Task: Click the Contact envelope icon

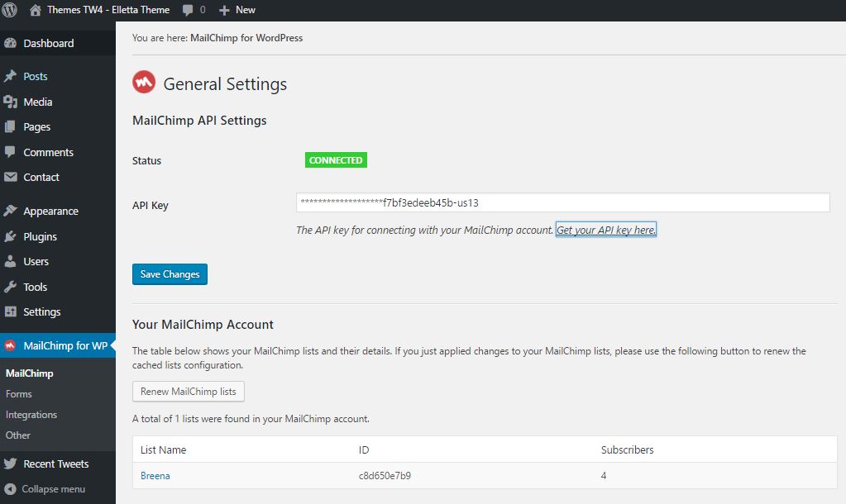Action: point(10,177)
